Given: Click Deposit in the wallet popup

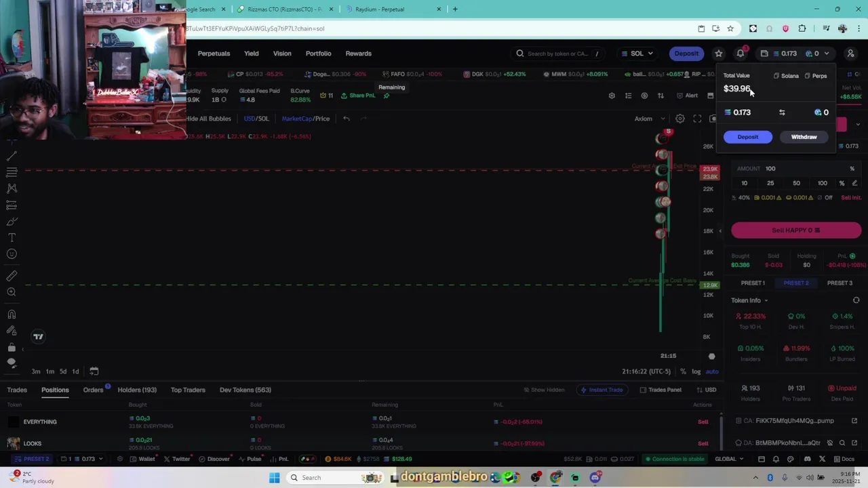Looking at the screenshot, I should pos(747,137).
